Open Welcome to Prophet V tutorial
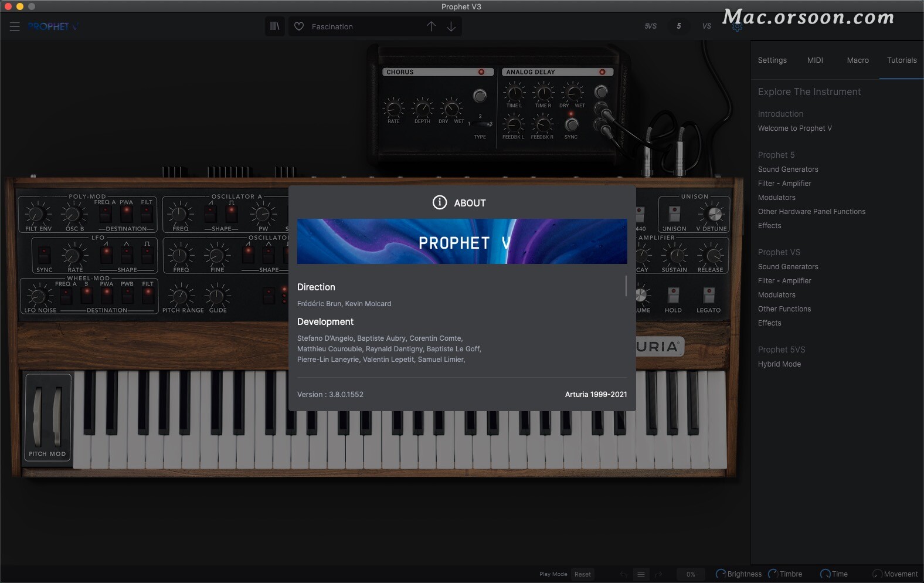 pos(794,128)
